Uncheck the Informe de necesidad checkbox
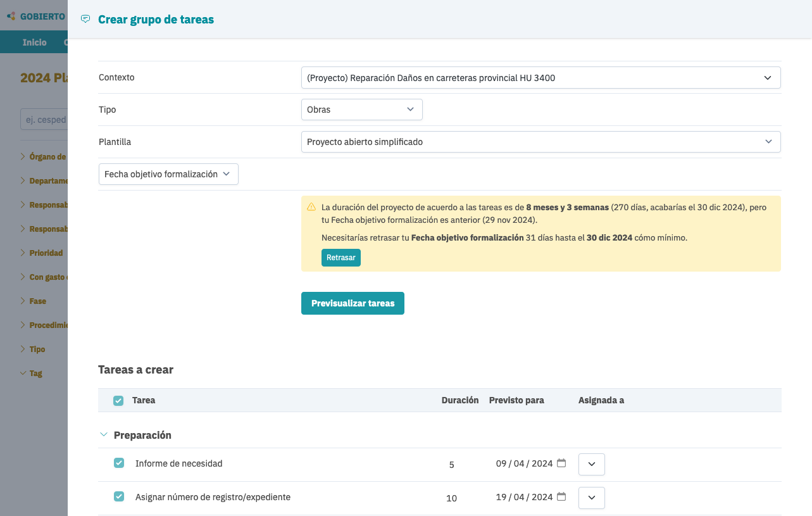Image resolution: width=812 pixels, height=516 pixels. pos(119,463)
